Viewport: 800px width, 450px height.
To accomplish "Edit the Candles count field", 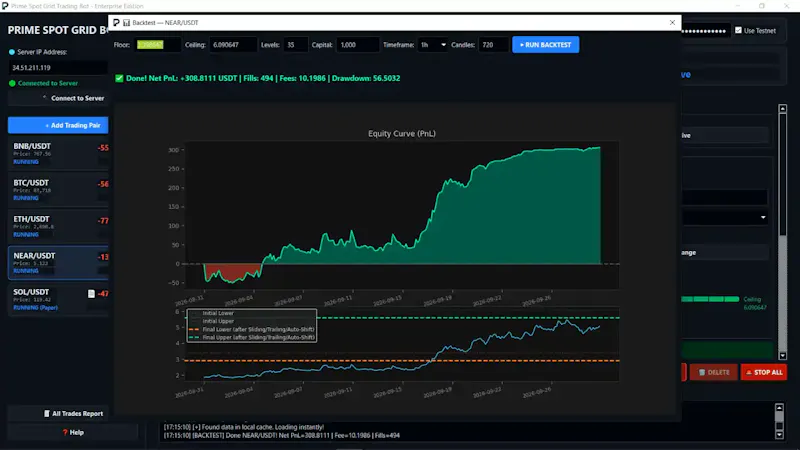I will tap(493, 45).
